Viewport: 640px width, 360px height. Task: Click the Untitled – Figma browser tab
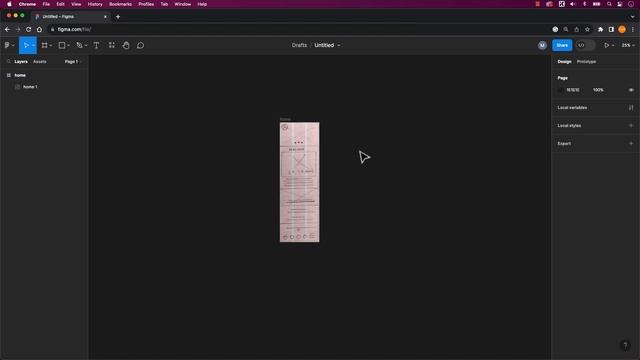[70, 17]
